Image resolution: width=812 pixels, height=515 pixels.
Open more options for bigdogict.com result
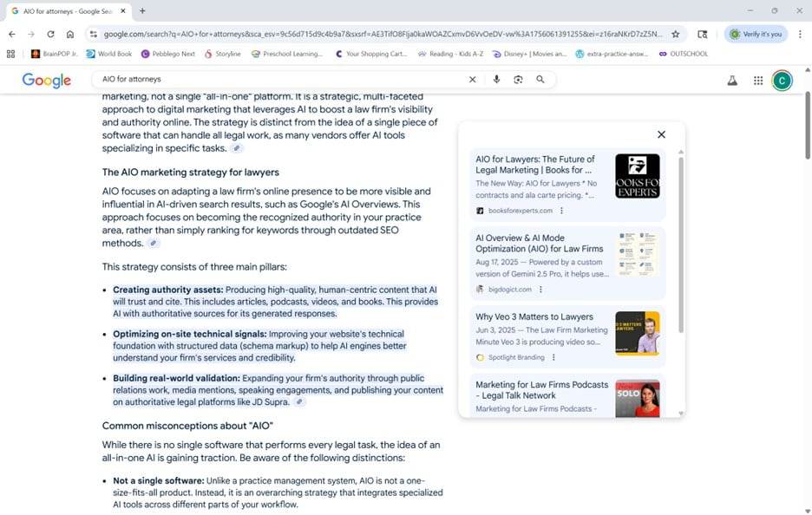pyautogui.click(x=540, y=290)
